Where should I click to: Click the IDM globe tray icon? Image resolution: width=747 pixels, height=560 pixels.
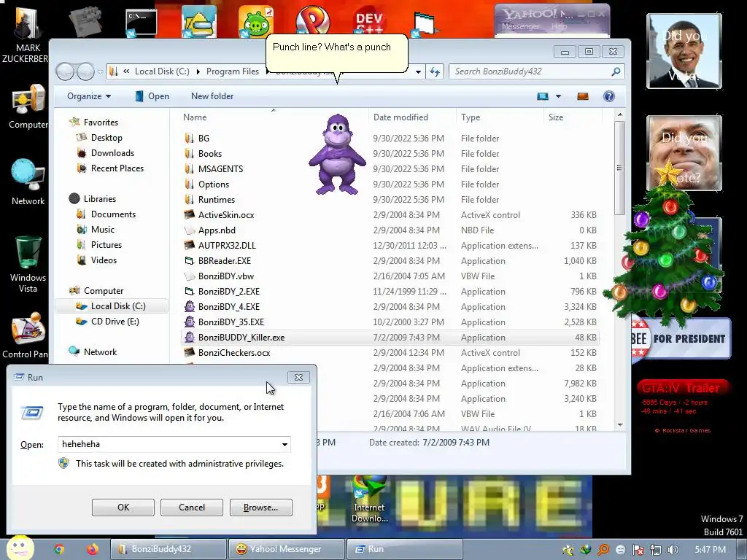point(586,550)
